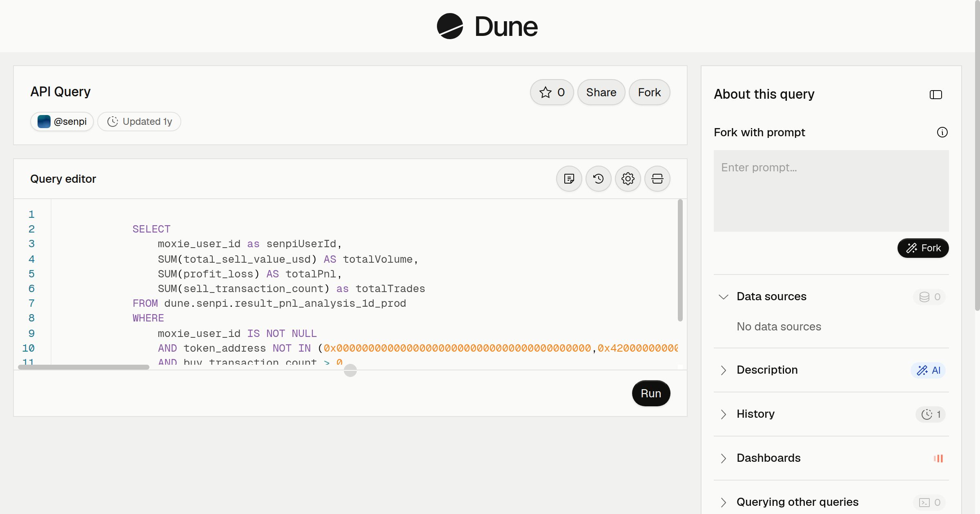Image resolution: width=980 pixels, height=514 pixels.
Task: Click the API Query title
Action: 60,92
